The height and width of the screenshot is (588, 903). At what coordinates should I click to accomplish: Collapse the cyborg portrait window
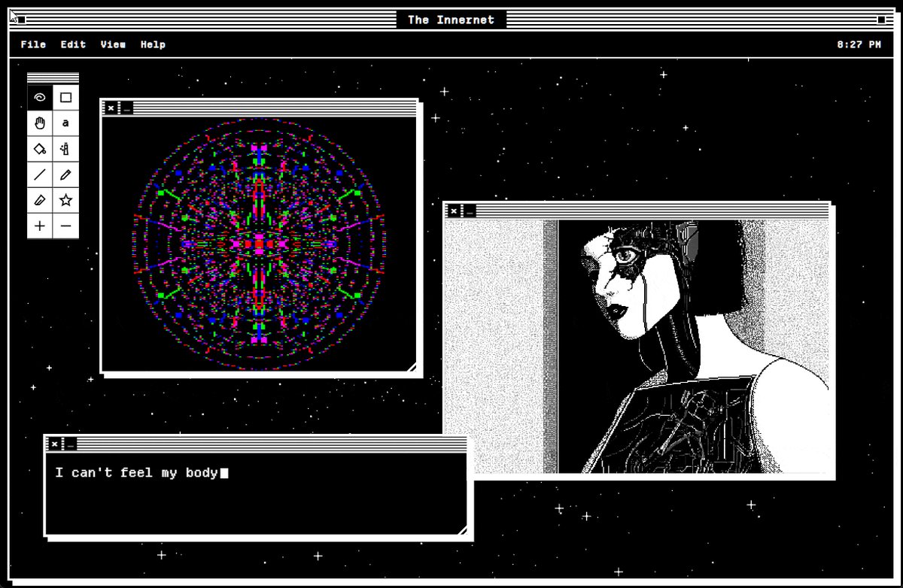pyautogui.click(x=470, y=211)
